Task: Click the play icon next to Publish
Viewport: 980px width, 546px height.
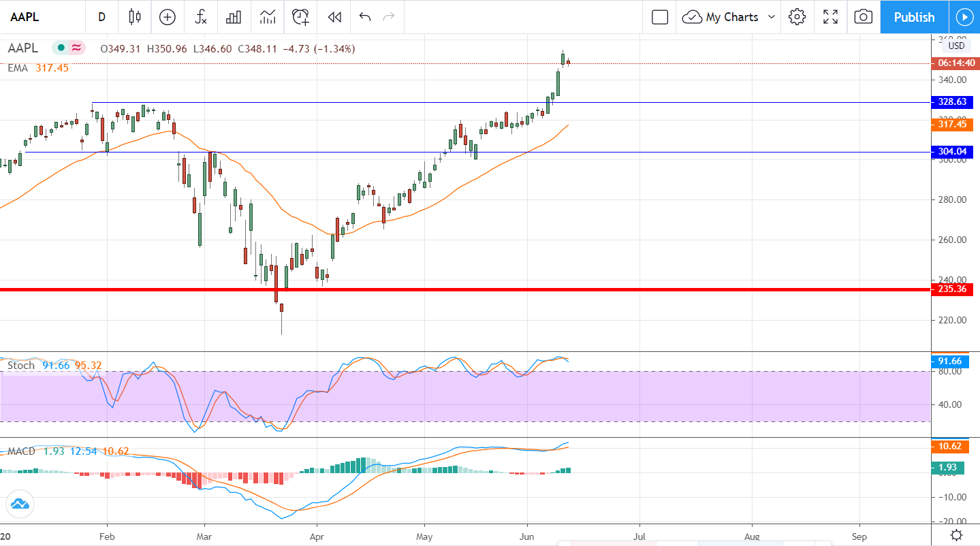Action: point(964,17)
